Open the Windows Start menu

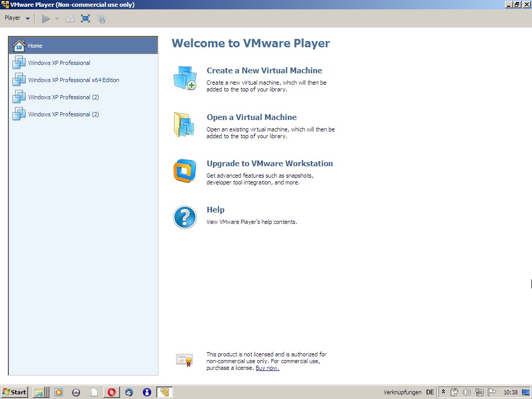(15, 392)
